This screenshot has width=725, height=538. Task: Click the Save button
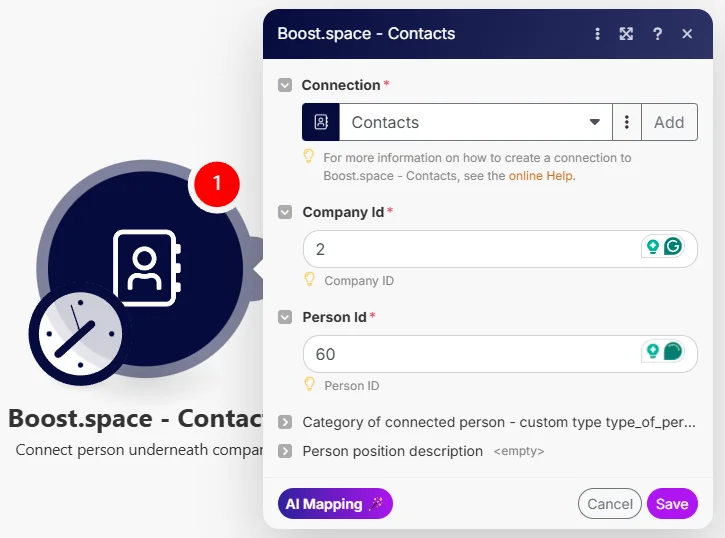point(672,504)
